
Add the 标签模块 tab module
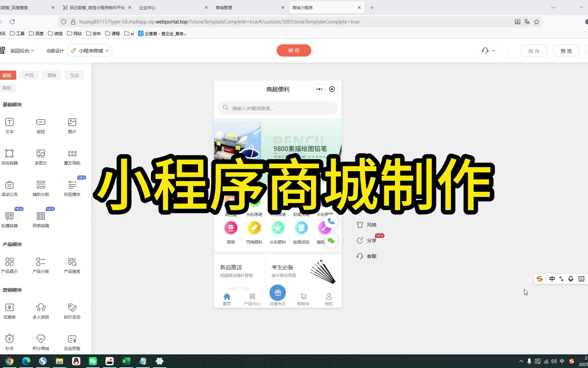(x=72, y=188)
